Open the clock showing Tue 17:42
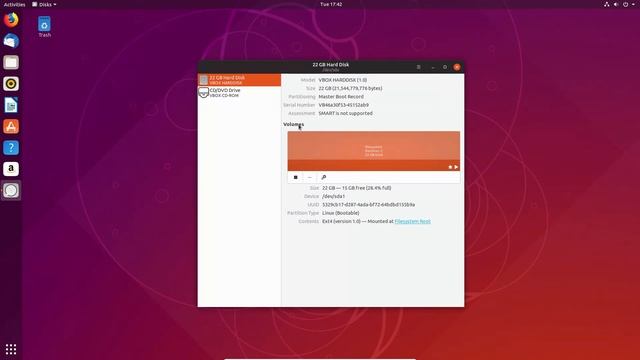Screen dimensions: 640x360 point(331,4)
